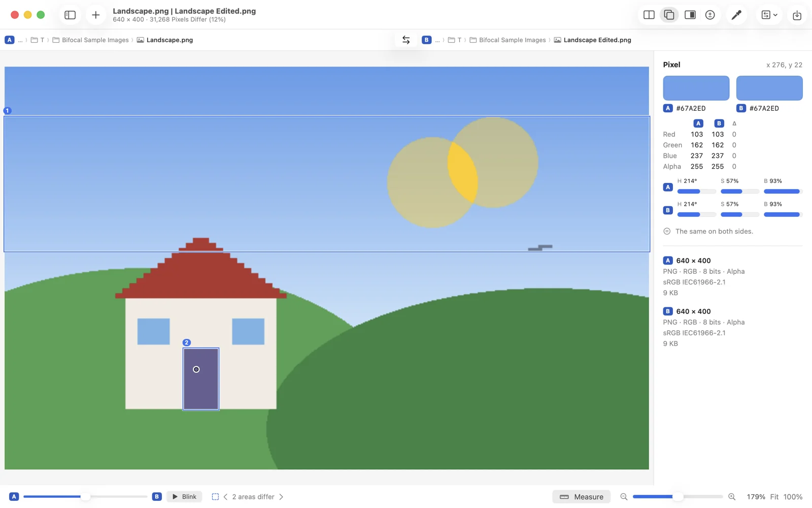Click the Measure button

tap(582, 496)
